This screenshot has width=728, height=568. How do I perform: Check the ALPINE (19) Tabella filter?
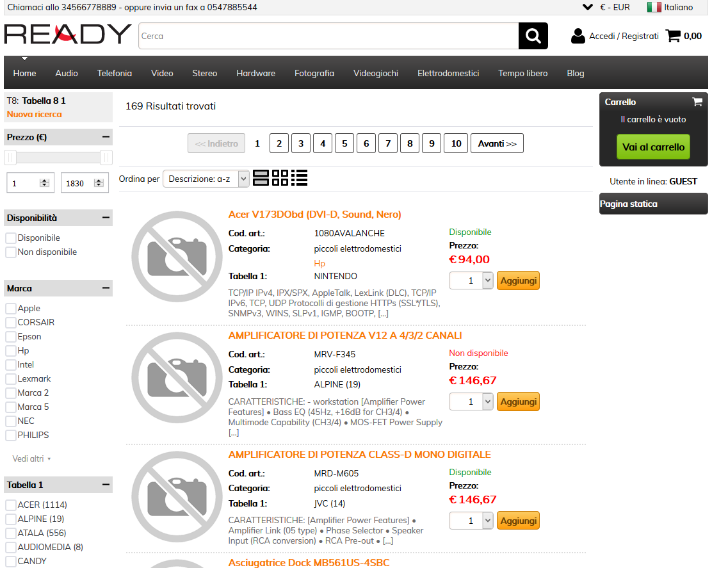coord(11,519)
